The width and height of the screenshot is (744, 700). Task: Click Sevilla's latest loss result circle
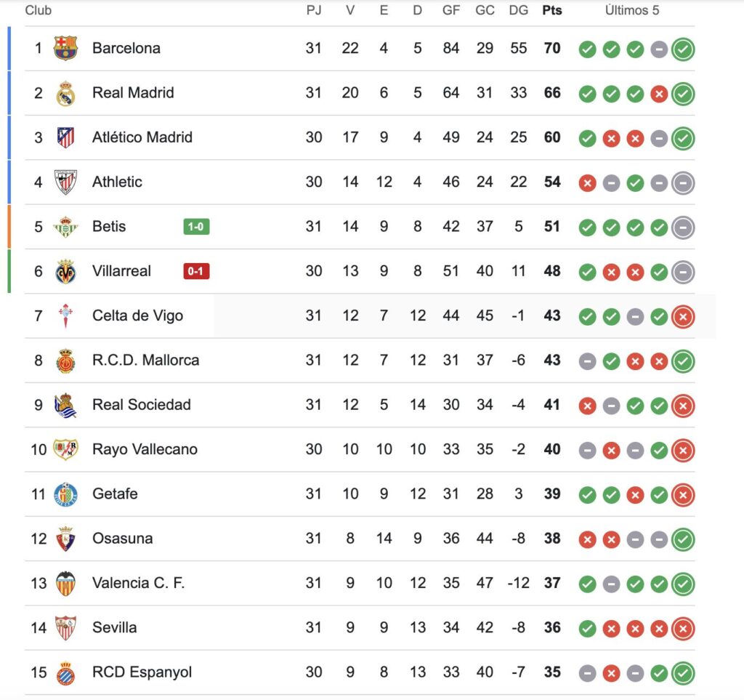tap(683, 629)
